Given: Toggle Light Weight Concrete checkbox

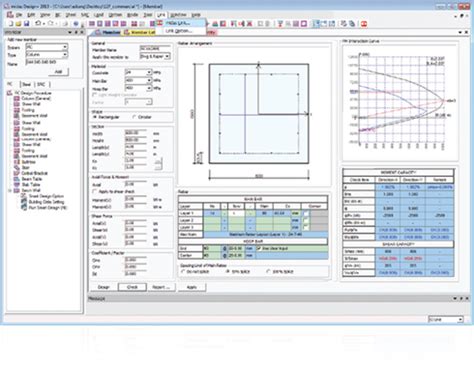Looking at the screenshot, I should pyautogui.click(x=95, y=95).
